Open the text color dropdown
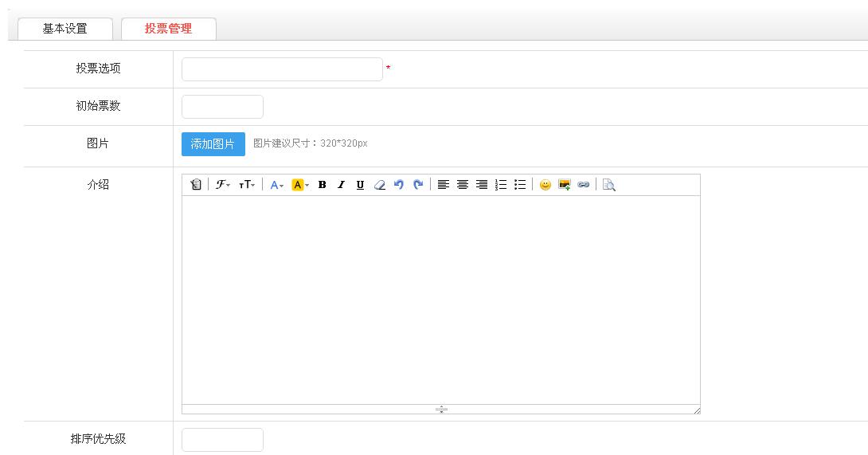 [276, 185]
